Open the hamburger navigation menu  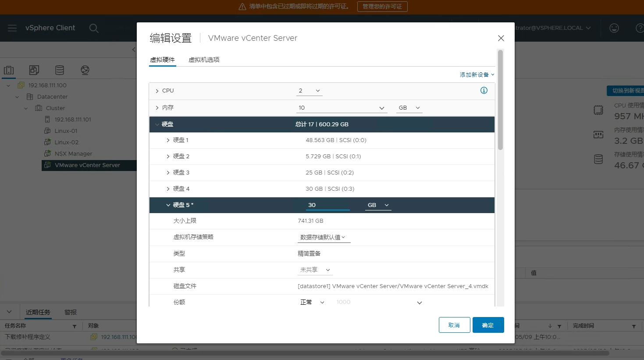point(12,28)
